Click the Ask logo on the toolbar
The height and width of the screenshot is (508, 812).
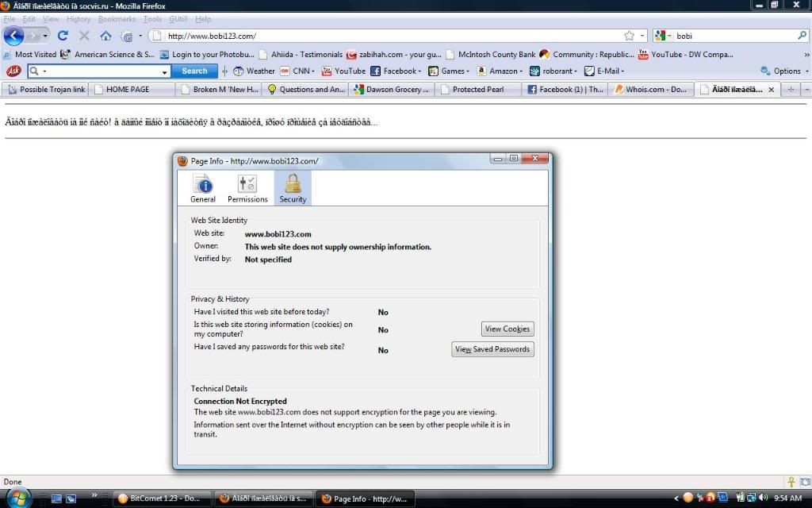(x=13, y=71)
